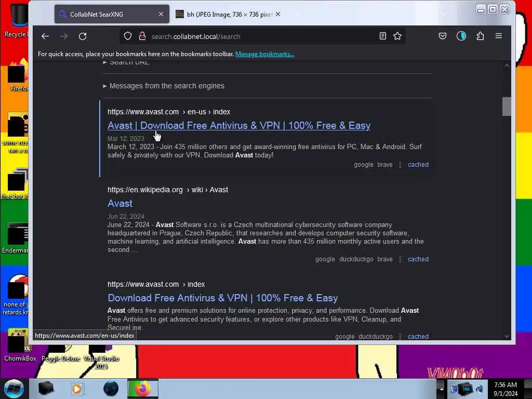This screenshot has width=532, height=399.
Task: Open the Firefox taskbar button
Action: tap(143, 389)
